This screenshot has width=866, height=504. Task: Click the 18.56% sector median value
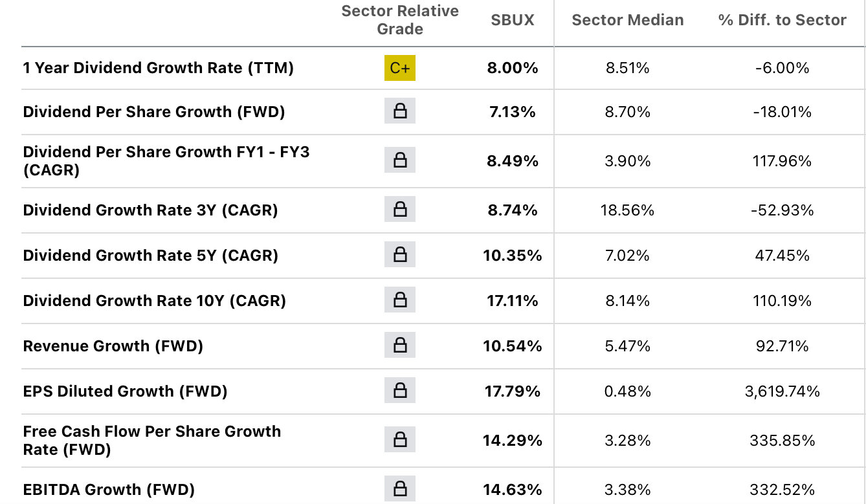[627, 210]
